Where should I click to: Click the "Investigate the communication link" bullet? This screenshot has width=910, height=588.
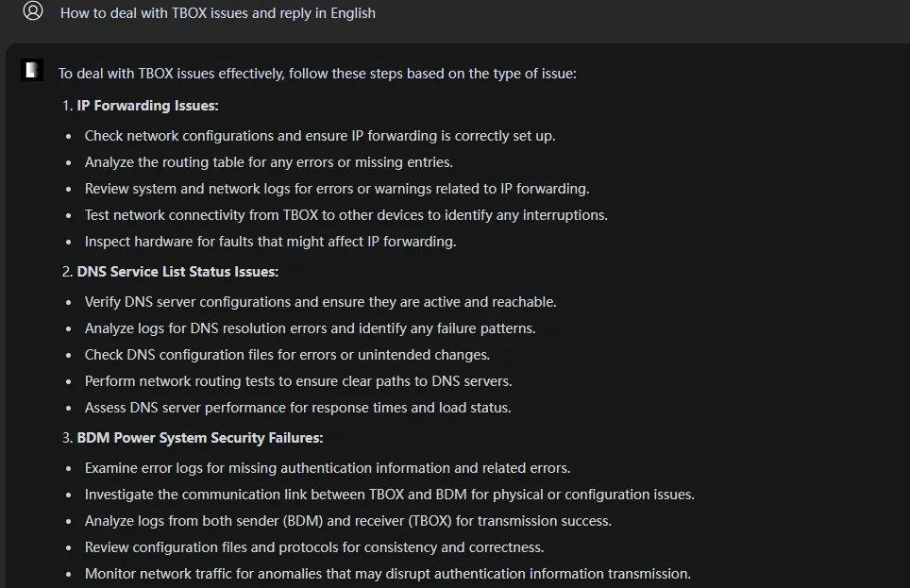389,495
